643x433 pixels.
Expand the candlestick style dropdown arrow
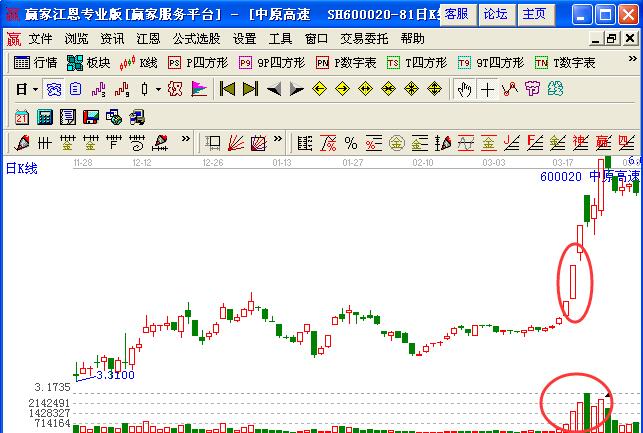click(x=158, y=89)
